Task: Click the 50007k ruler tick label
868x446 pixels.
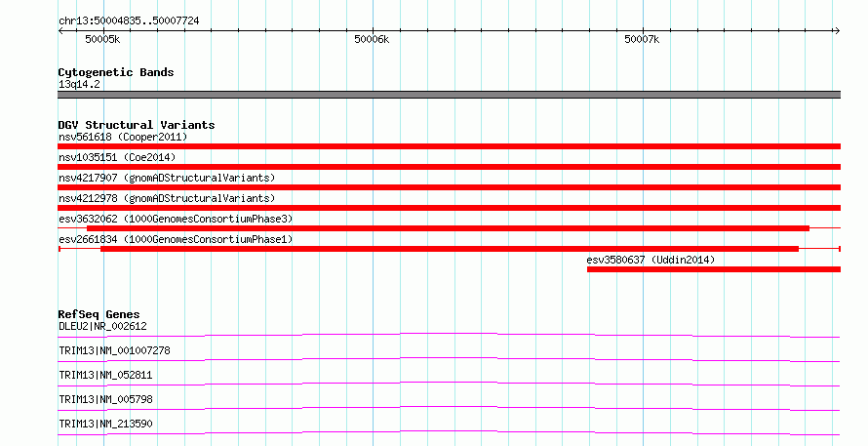Action: [x=642, y=39]
